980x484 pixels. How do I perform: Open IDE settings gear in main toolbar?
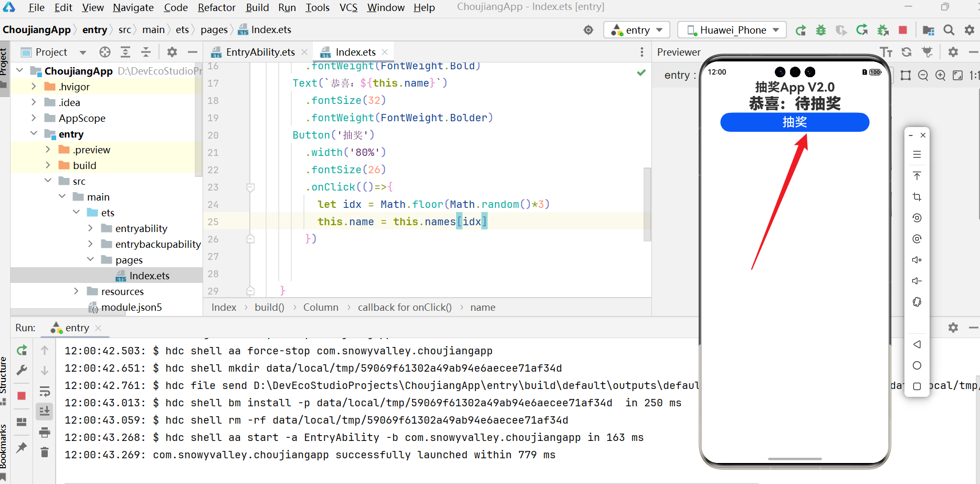tap(970, 30)
